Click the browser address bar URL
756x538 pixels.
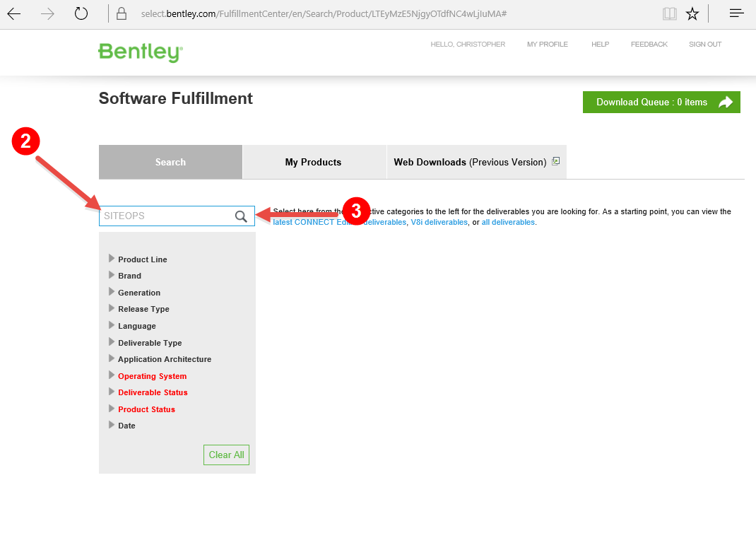click(x=324, y=14)
